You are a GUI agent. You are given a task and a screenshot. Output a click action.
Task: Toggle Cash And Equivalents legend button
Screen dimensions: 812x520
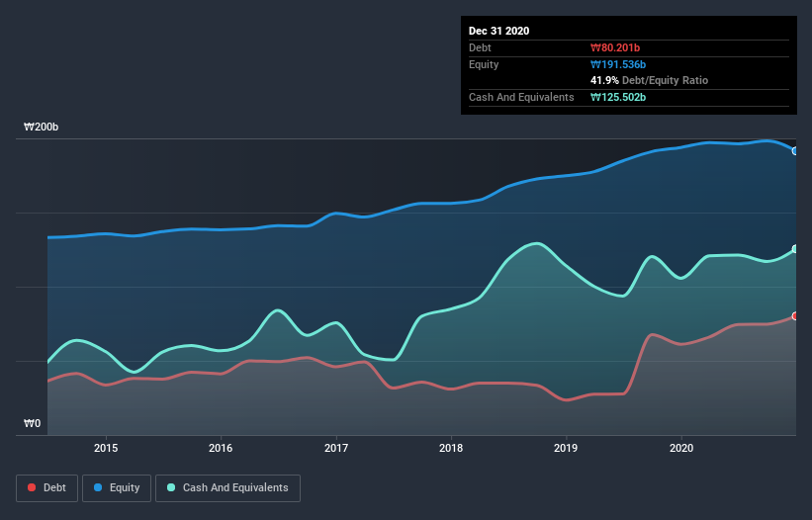point(227,488)
